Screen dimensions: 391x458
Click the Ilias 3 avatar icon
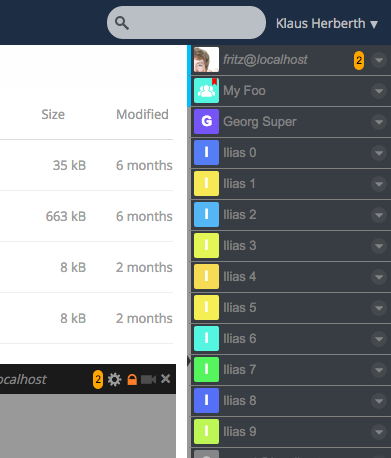coord(206,246)
